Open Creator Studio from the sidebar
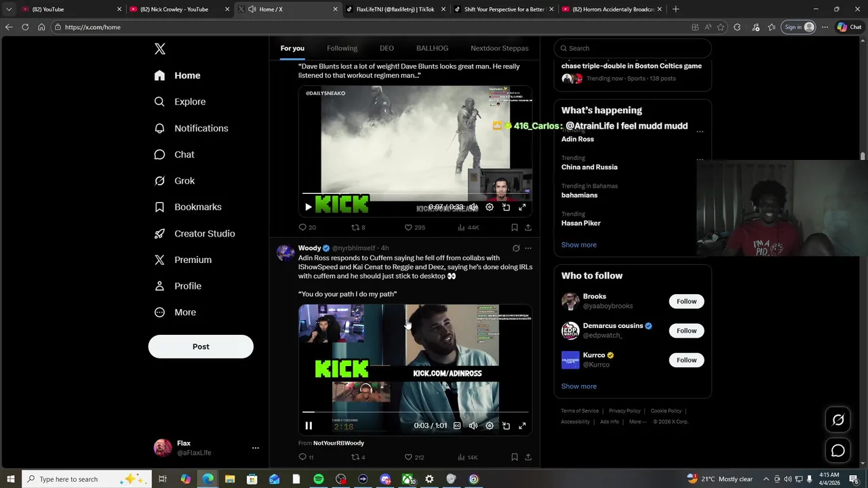868x488 pixels. (195, 233)
